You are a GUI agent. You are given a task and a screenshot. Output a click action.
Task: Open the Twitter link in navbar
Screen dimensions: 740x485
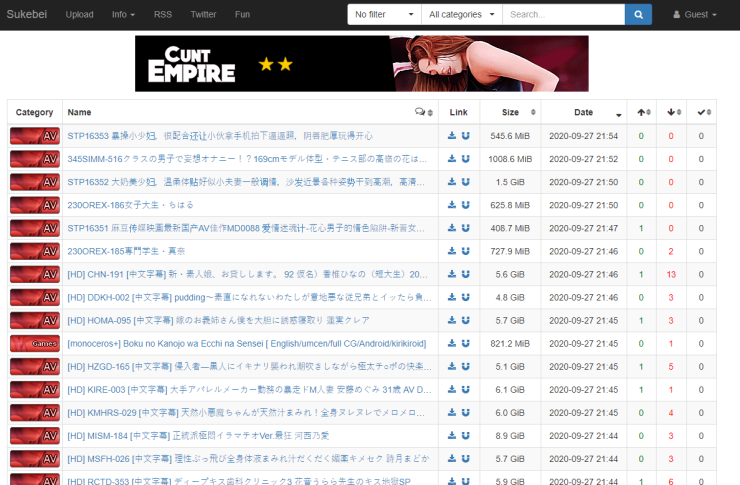coord(203,15)
